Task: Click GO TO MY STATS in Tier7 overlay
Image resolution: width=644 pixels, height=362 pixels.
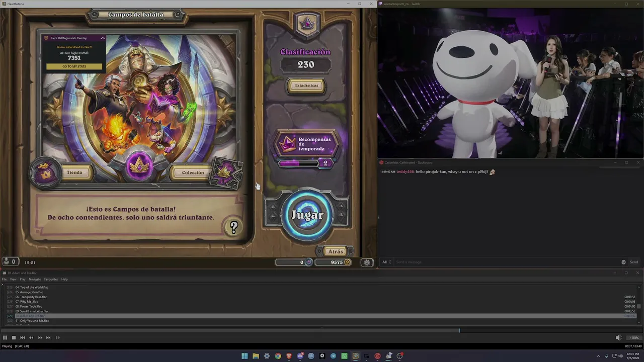Action: [74, 66]
